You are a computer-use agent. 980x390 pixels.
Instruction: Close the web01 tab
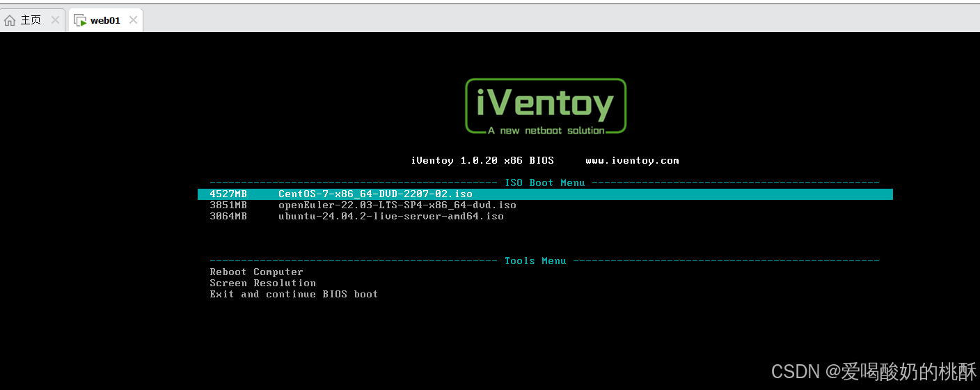pos(133,20)
